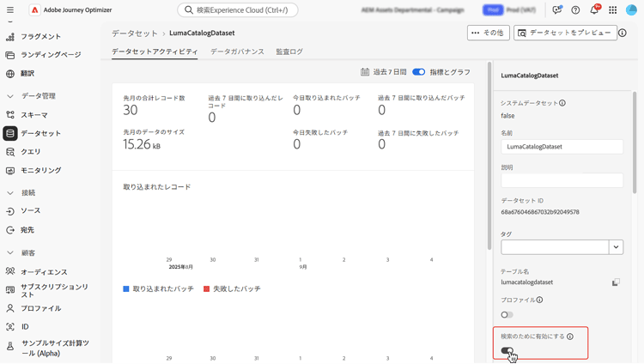
Task: Click the dataset database icon
Action: (x=10, y=133)
